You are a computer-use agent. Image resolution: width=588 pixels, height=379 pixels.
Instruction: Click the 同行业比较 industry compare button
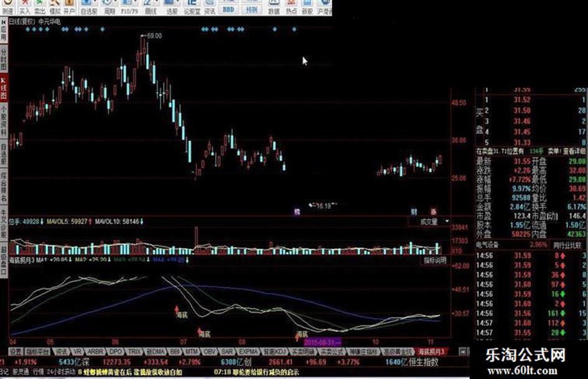(x=567, y=245)
